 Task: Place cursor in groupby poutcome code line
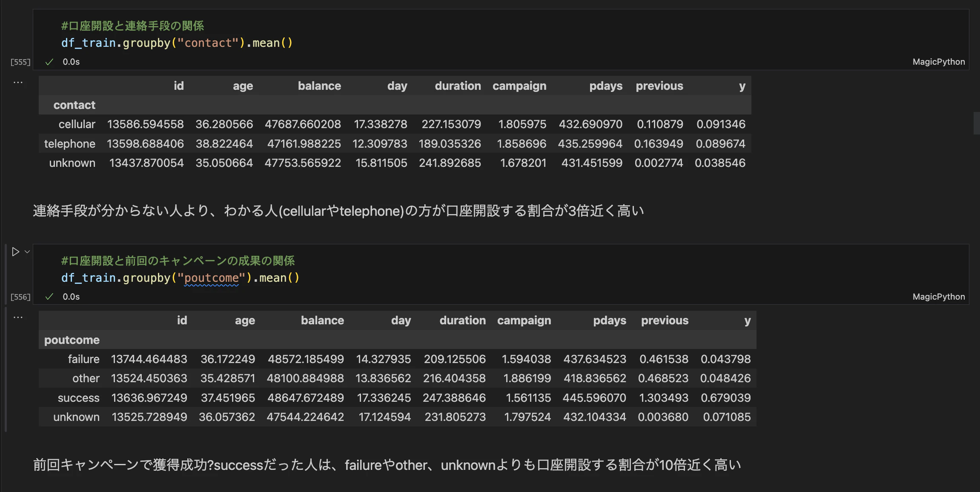click(180, 278)
